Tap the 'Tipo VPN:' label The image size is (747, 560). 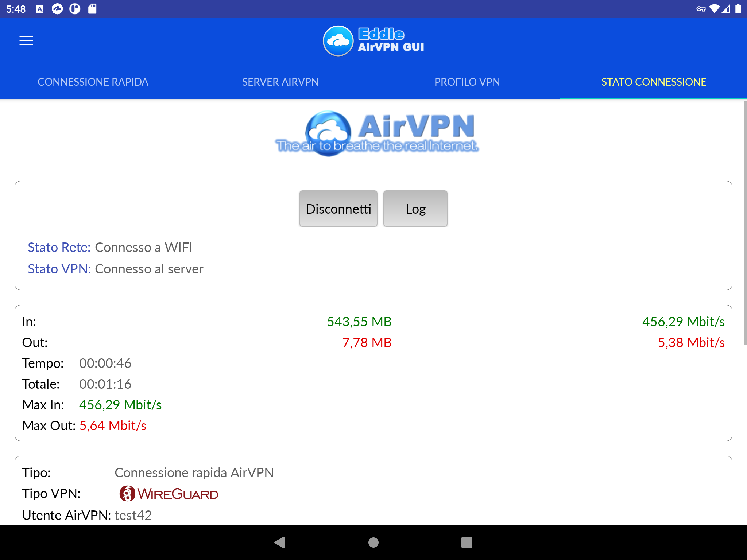click(x=51, y=493)
